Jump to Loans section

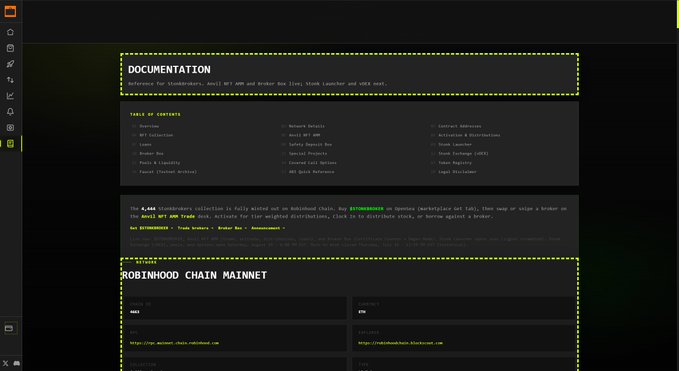tap(146, 144)
